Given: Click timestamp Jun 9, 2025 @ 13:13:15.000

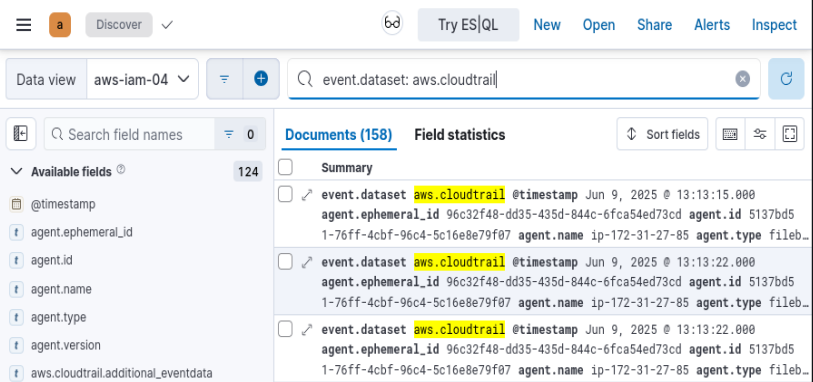Looking at the screenshot, I should click(x=670, y=195).
